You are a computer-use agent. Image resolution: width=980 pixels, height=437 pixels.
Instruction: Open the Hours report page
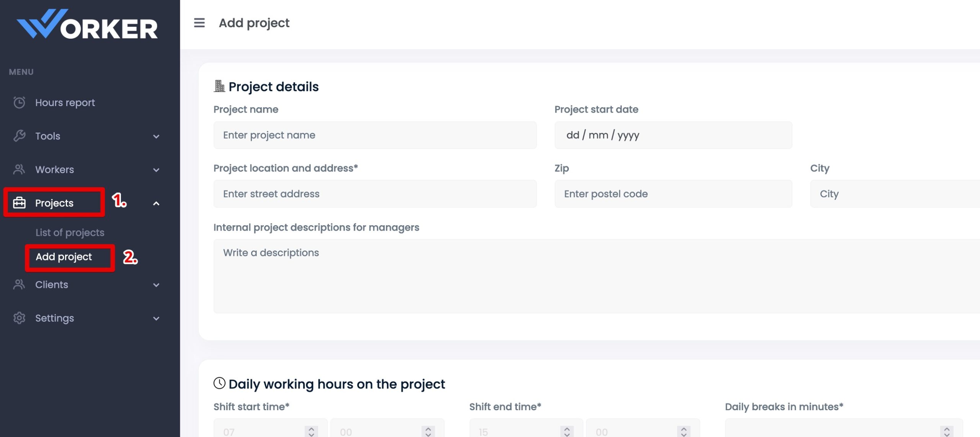click(65, 103)
